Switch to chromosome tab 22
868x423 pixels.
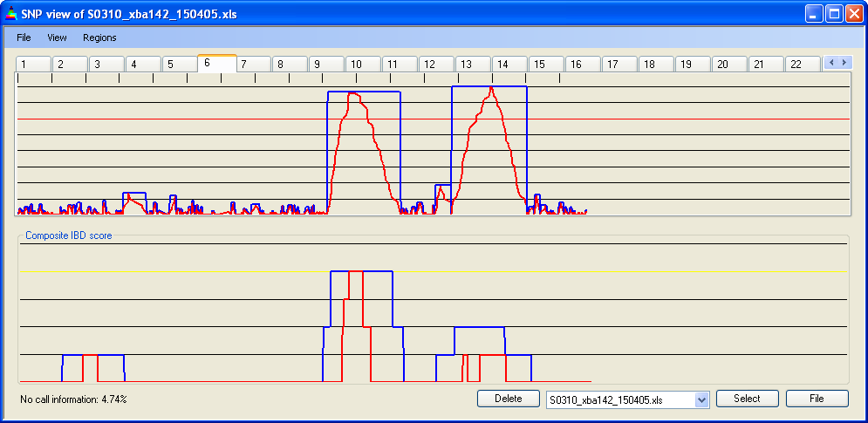(x=802, y=65)
